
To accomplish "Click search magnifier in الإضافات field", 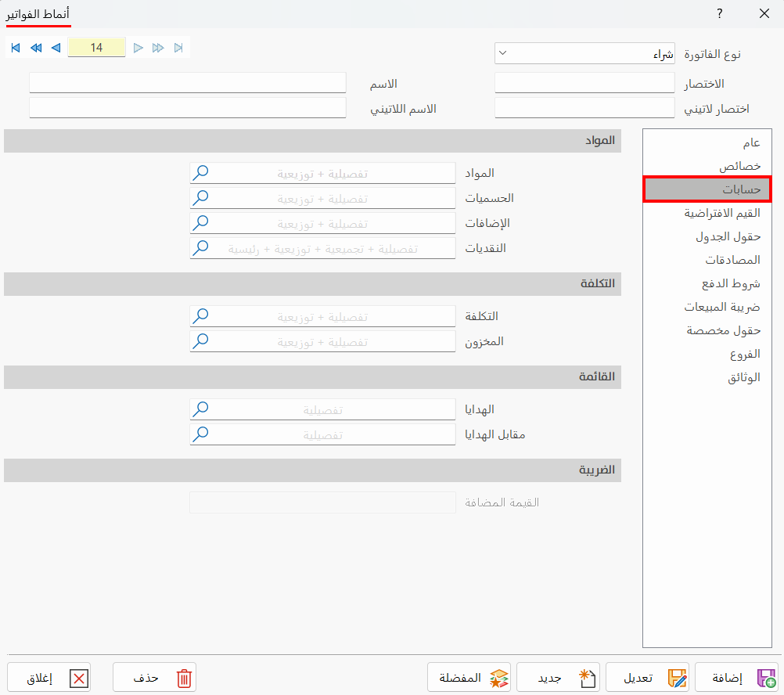I will (200, 222).
